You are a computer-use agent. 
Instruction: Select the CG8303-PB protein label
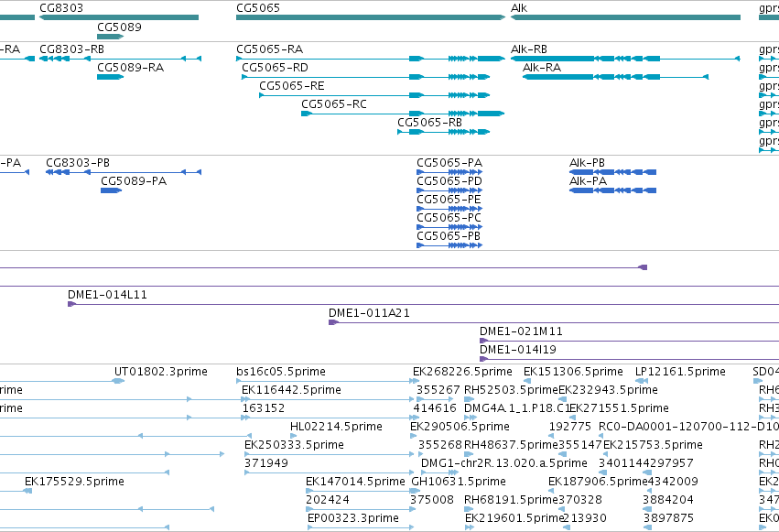pyautogui.click(x=78, y=163)
